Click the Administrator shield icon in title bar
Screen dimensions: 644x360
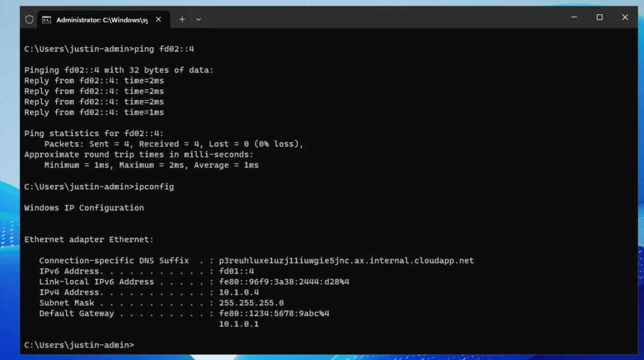click(x=29, y=20)
